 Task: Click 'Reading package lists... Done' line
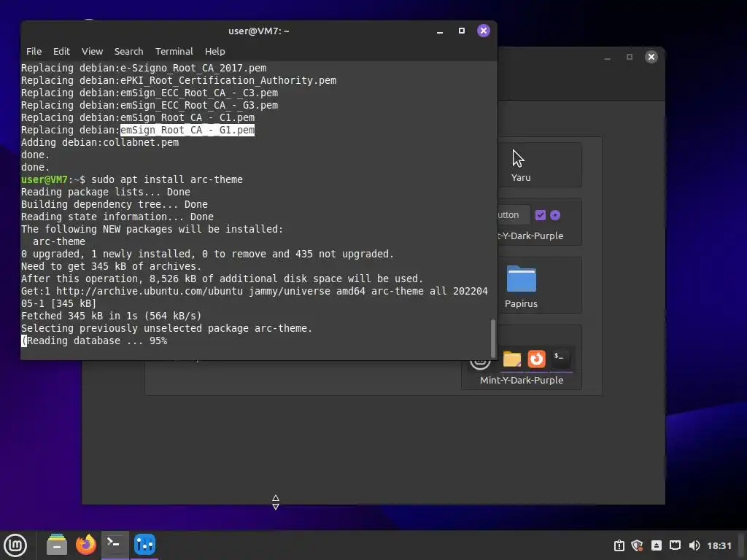pos(106,192)
